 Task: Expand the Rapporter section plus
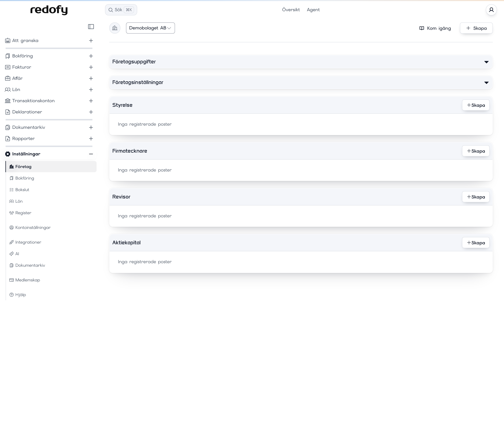tap(91, 139)
